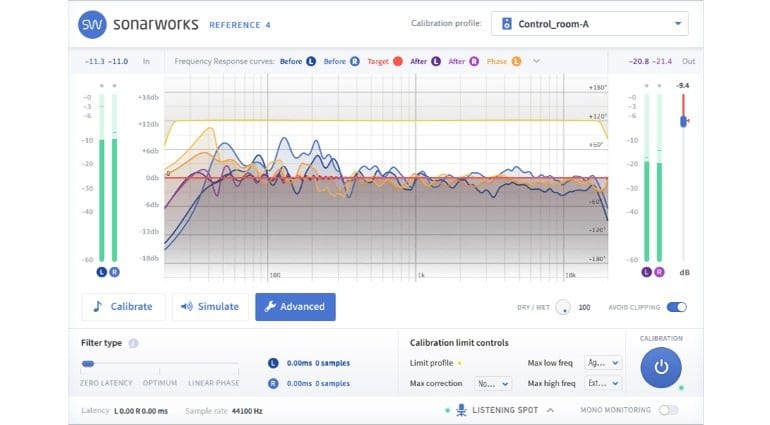Screen dimensions: 770x425
Task: Click the Sonarworks SW logo icon
Action: click(92, 24)
